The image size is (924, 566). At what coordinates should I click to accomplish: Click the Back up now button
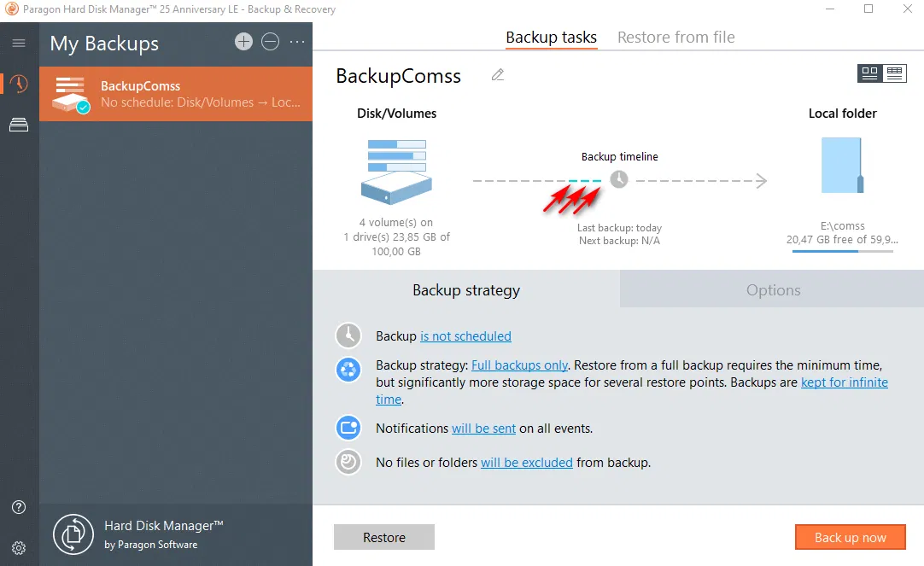click(851, 537)
